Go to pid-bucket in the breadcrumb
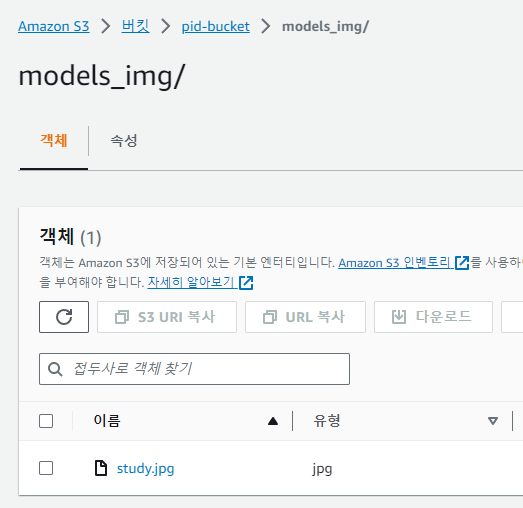The image size is (523, 508). tap(215, 27)
